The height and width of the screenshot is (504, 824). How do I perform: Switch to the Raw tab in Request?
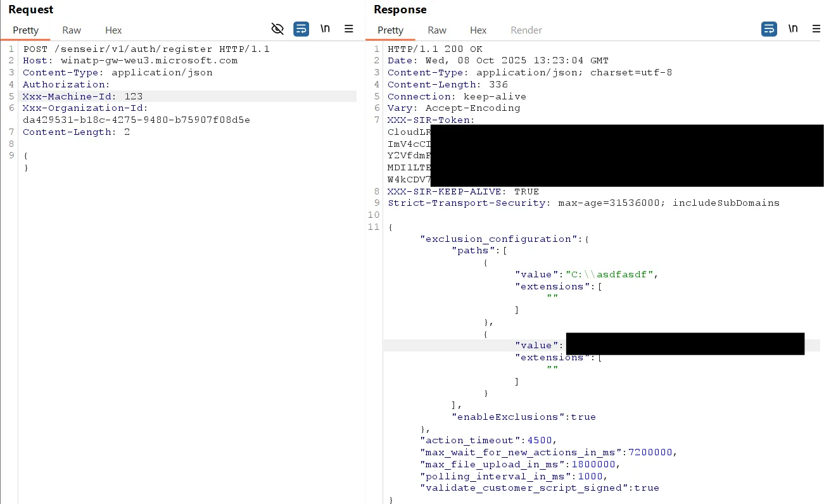tap(72, 30)
